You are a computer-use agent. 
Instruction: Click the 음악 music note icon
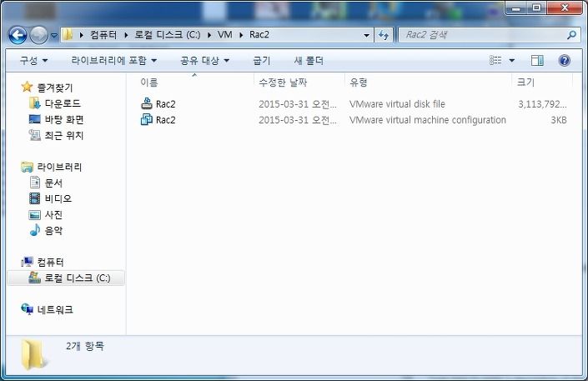point(35,230)
